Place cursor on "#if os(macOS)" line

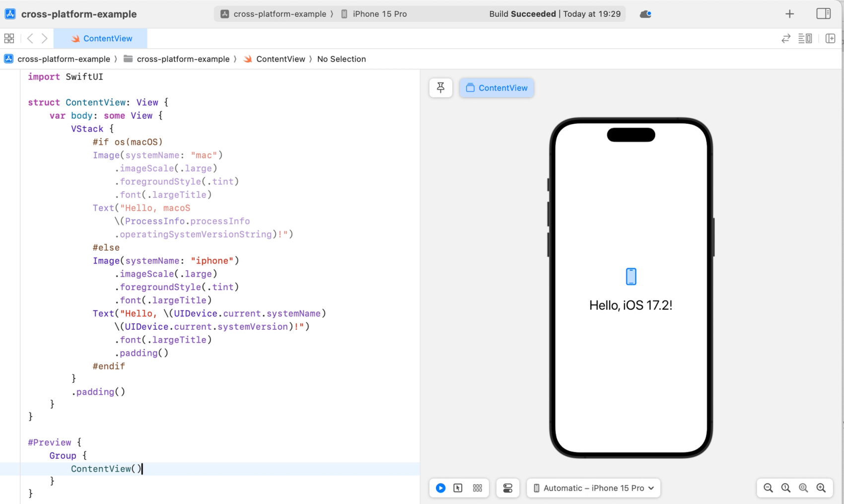pyautogui.click(x=128, y=142)
